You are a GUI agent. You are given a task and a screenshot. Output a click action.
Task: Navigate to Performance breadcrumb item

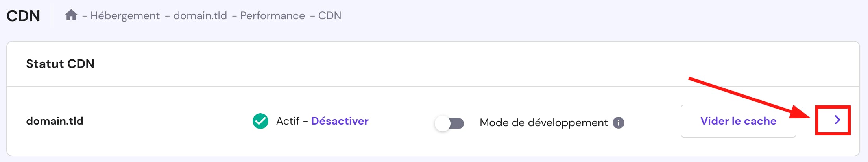272,16
